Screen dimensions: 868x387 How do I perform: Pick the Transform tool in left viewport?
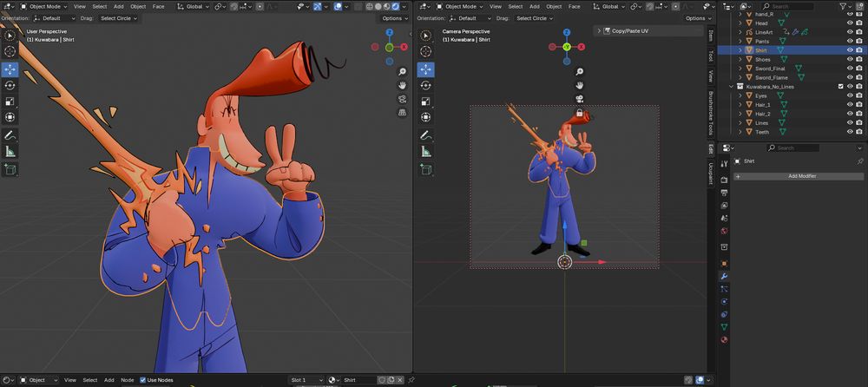pyautogui.click(x=10, y=117)
